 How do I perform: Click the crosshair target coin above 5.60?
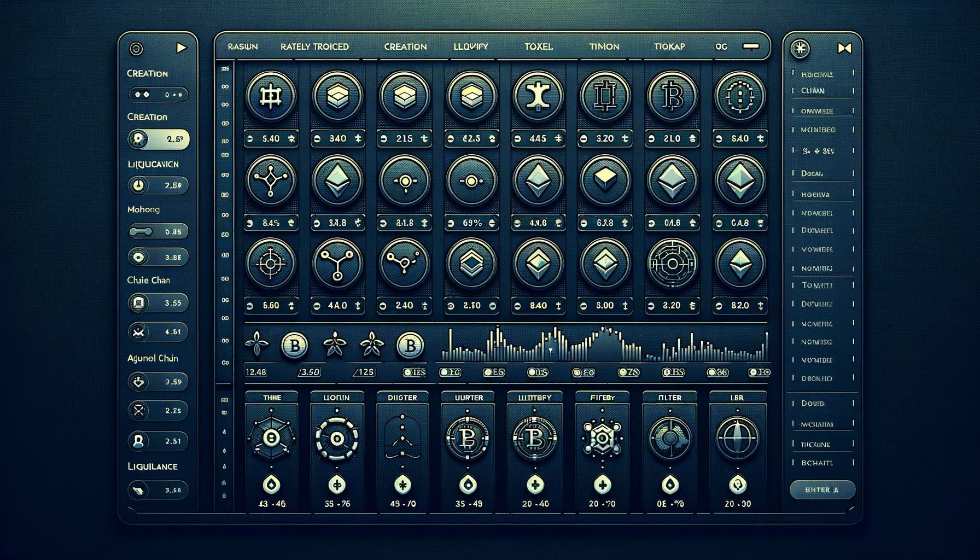click(271, 264)
